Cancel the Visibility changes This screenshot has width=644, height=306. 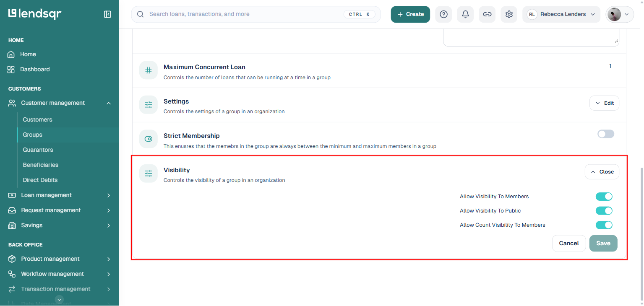pos(569,243)
